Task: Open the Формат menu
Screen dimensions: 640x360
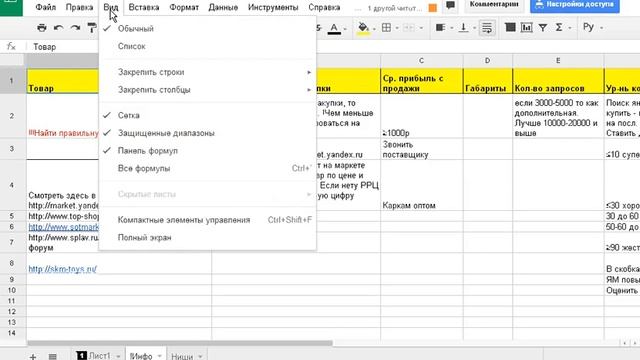Action: 184,7
